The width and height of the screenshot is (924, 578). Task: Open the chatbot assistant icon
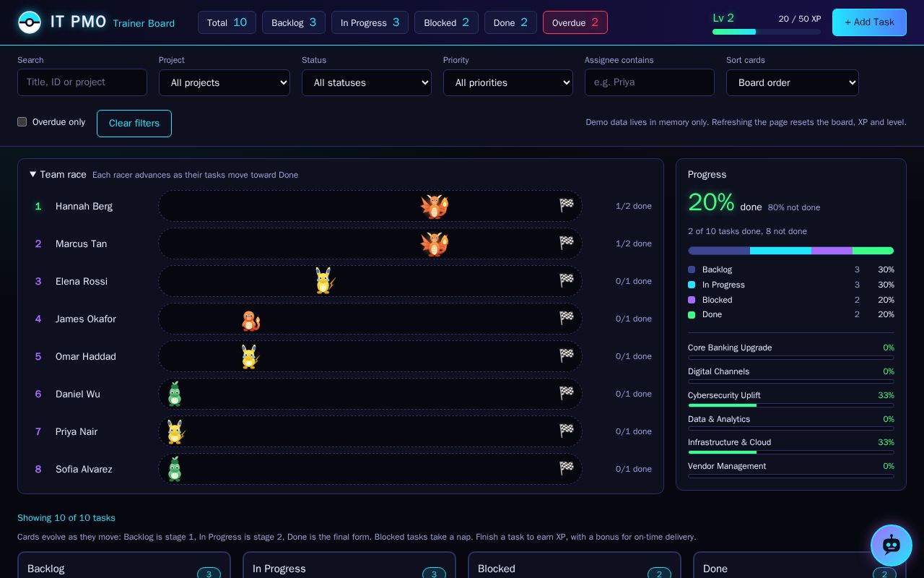coord(892,545)
